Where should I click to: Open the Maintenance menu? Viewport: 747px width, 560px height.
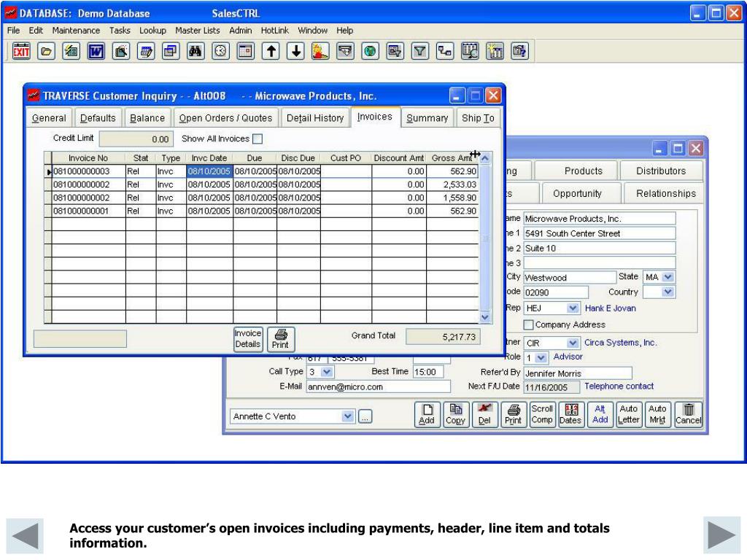coord(76,31)
